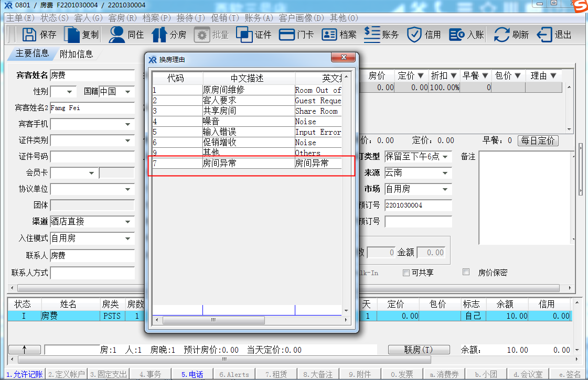The width and height of the screenshot is (588, 380).
Task: Click the 分房 room assignment icon
Action: [159, 35]
